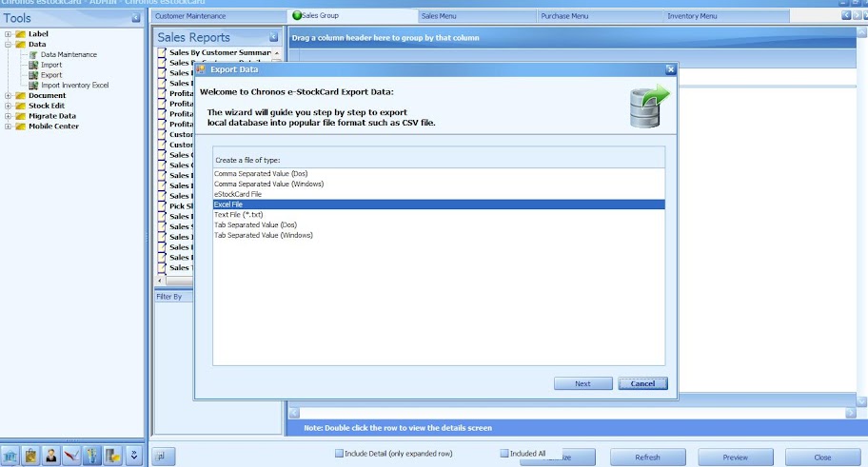Select the Pick Sl report row

coord(181,206)
